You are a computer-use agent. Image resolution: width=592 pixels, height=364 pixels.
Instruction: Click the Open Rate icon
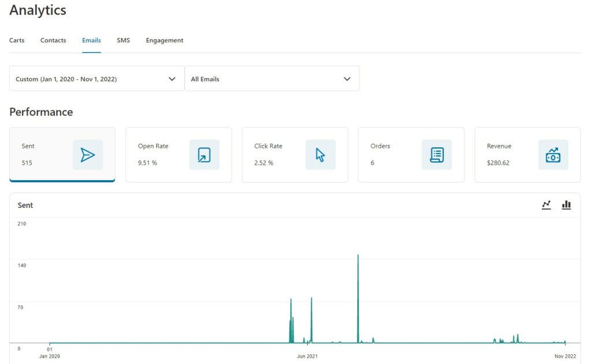pos(204,155)
